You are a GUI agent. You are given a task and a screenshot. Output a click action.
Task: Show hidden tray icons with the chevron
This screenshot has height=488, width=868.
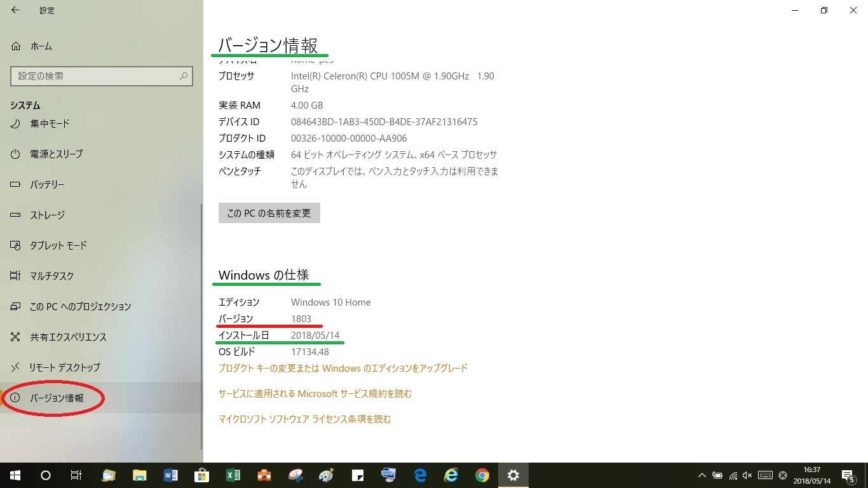[x=702, y=475]
